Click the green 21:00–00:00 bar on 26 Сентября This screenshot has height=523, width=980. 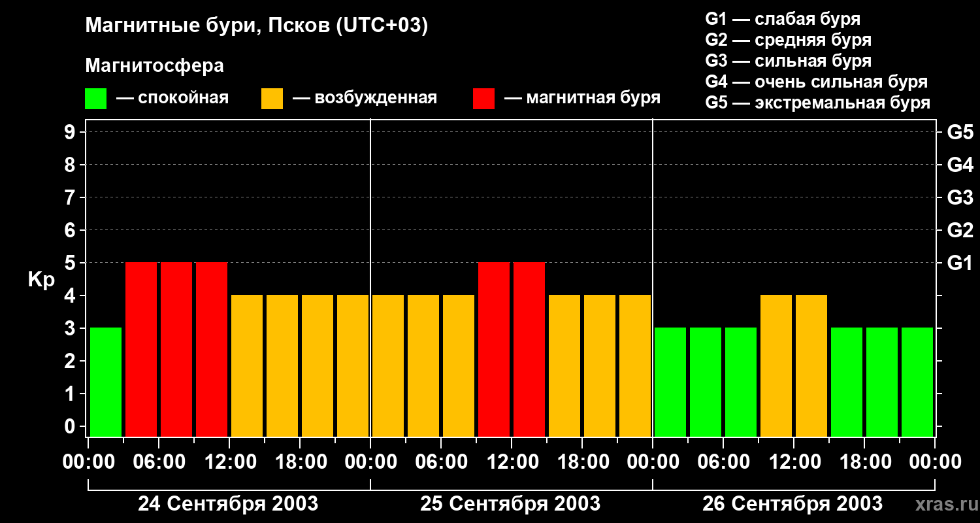click(917, 382)
